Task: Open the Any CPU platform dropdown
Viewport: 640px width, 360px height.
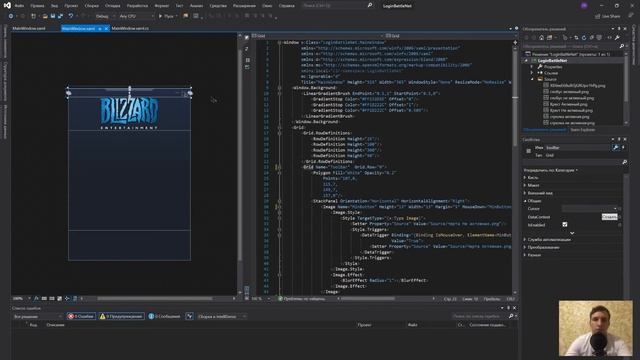Action: pyautogui.click(x=136, y=16)
